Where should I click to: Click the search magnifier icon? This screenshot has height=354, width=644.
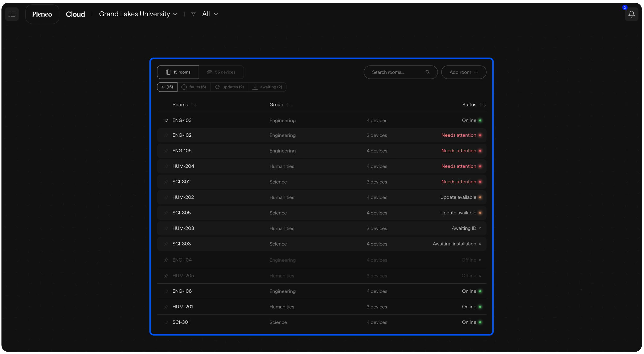(427, 72)
